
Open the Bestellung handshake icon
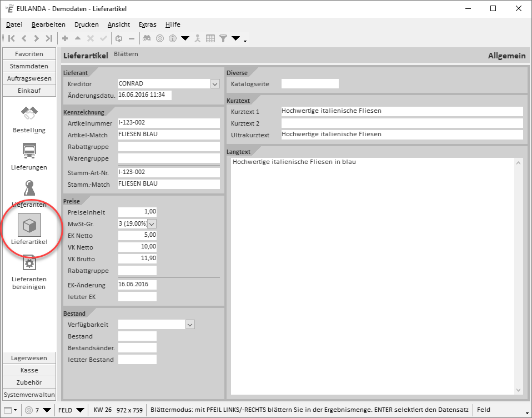point(29,113)
